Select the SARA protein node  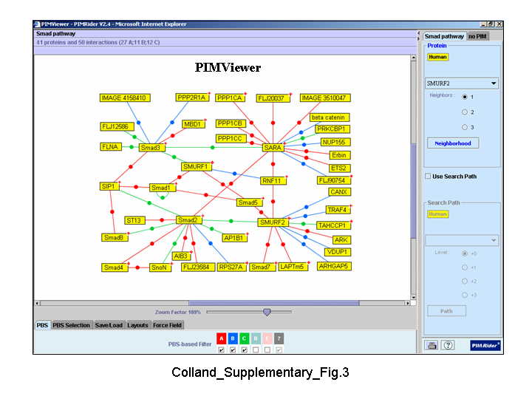pos(273,148)
